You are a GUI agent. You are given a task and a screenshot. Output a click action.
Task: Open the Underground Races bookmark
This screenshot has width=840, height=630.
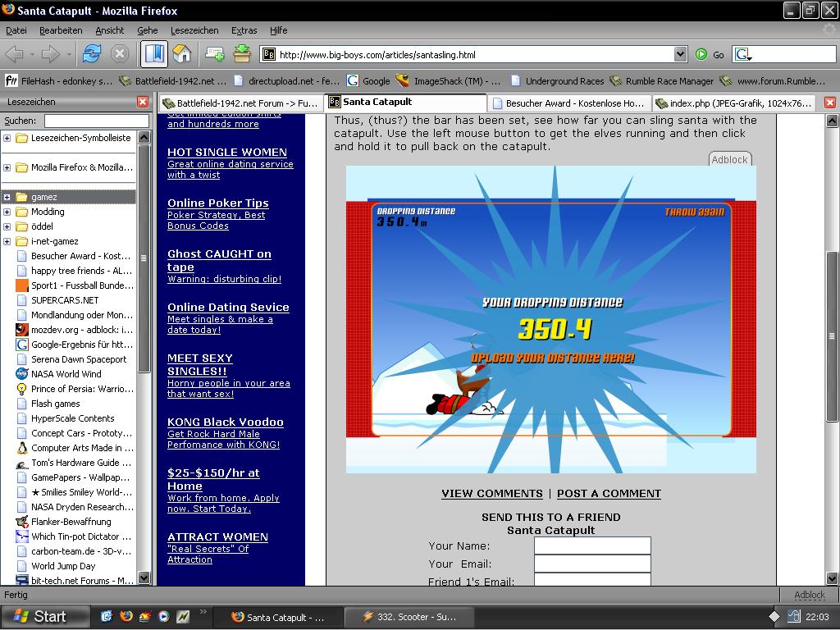click(558, 81)
